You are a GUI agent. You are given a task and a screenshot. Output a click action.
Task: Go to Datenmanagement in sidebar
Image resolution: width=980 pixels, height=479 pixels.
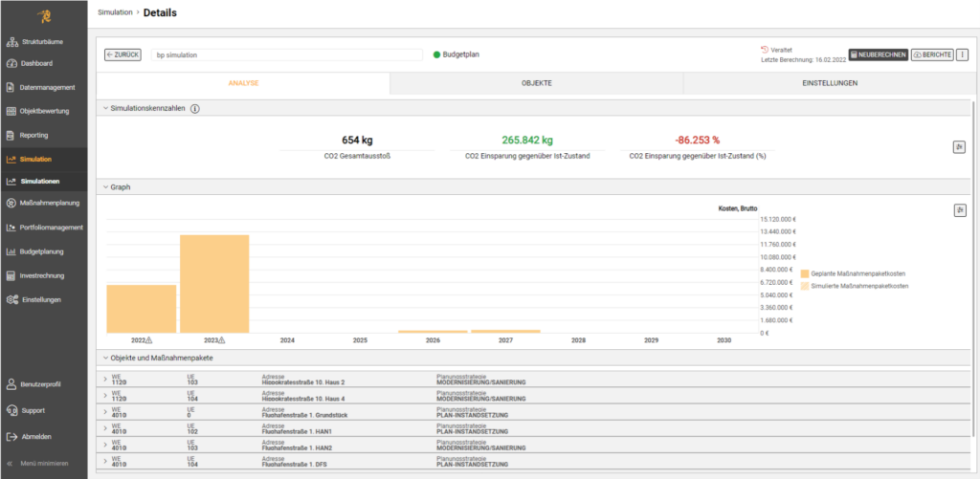tap(47, 88)
